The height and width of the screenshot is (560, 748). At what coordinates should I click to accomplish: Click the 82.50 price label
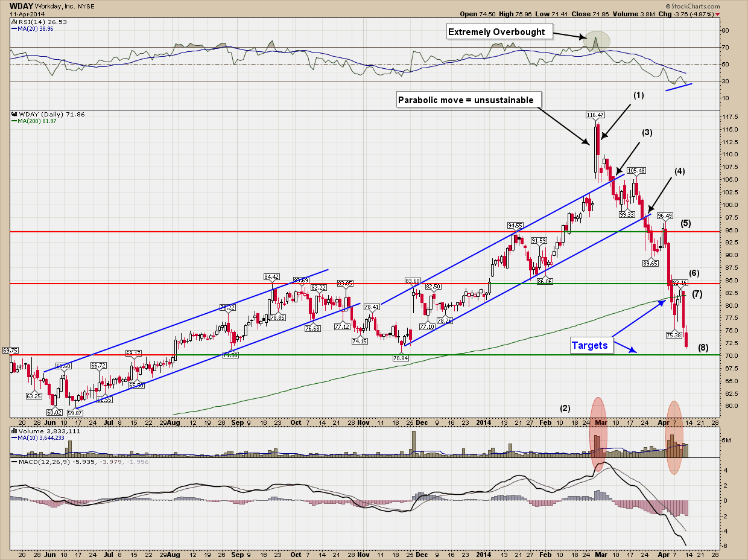(434, 287)
